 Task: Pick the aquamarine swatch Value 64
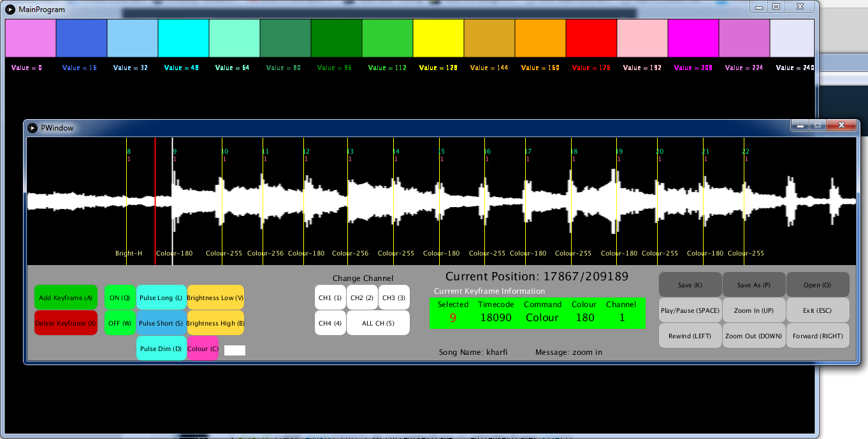(x=235, y=38)
